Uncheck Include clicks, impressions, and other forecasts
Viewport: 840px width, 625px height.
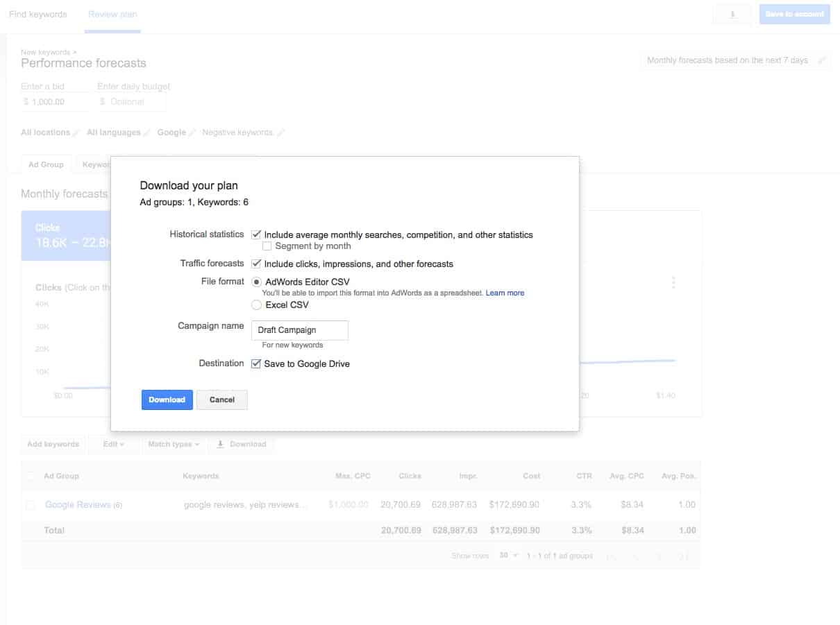pos(256,264)
